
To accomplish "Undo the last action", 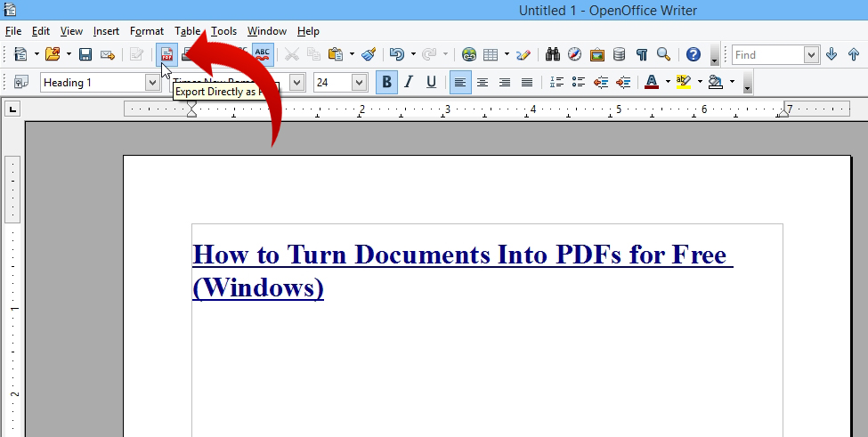I will click(x=396, y=54).
